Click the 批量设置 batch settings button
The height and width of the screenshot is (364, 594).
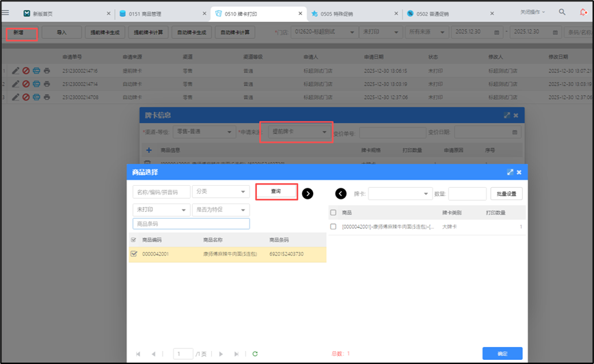pos(506,194)
